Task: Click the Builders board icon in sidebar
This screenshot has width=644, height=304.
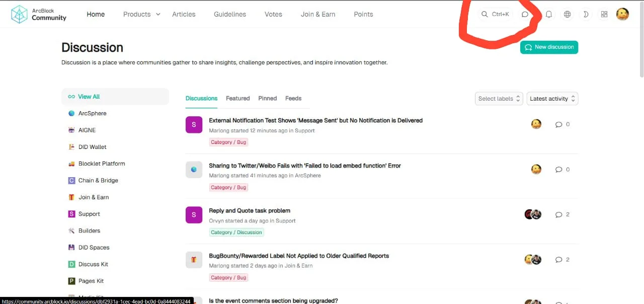Action: pyautogui.click(x=71, y=231)
